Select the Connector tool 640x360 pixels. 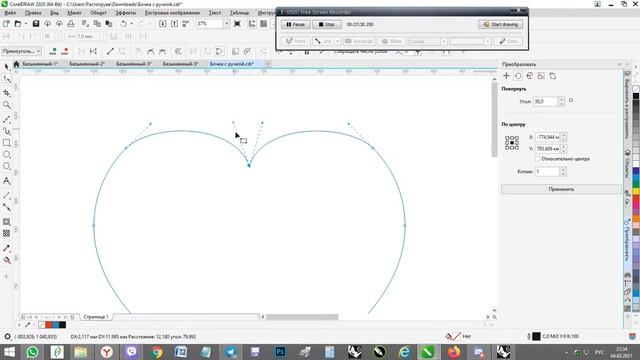point(7,207)
